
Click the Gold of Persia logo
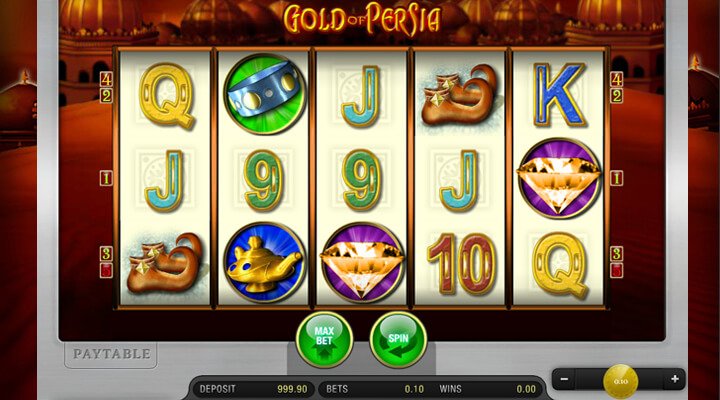click(362, 19)
